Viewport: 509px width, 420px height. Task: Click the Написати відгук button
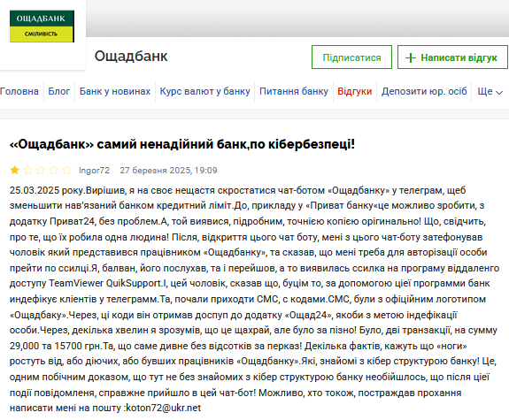(452, 57)
